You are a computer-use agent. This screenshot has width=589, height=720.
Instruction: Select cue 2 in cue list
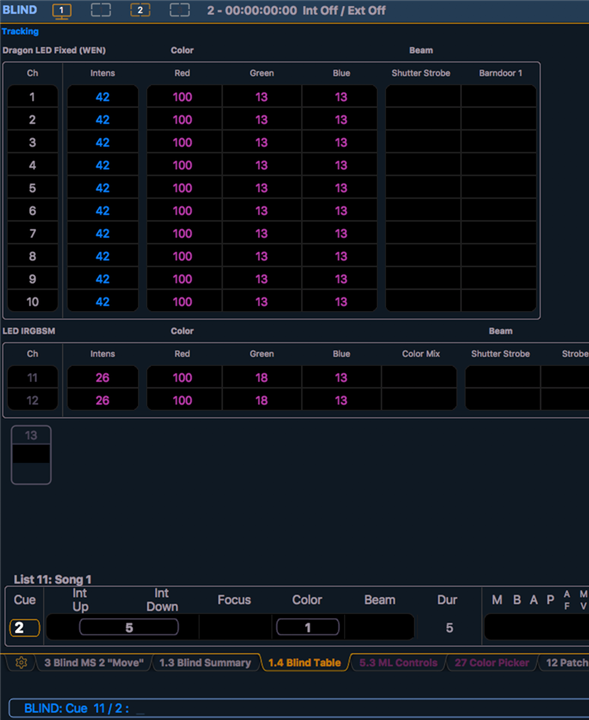(24, 628)
